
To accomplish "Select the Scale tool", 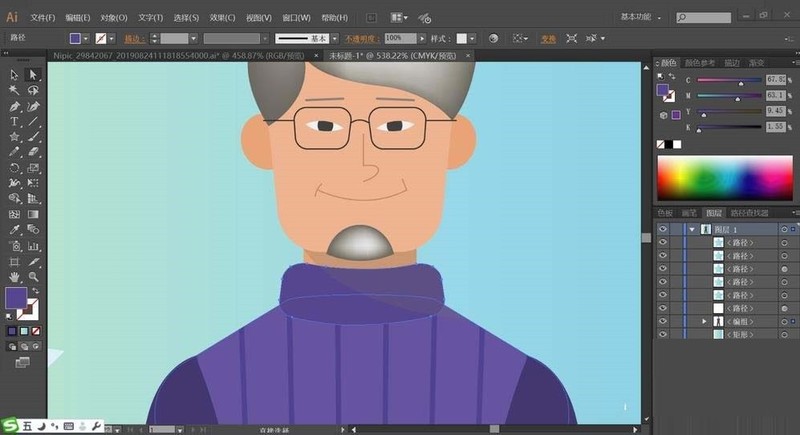I will coord(33,168).
